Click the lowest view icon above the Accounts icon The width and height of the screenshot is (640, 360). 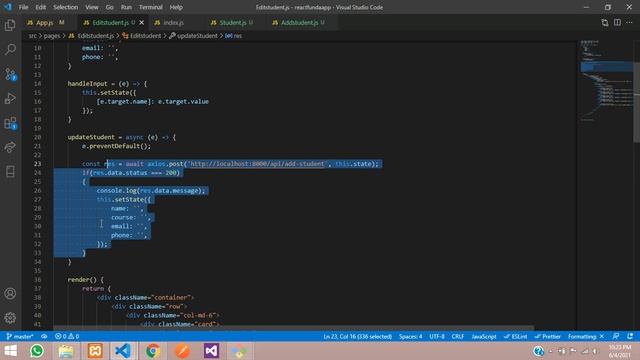10,171
